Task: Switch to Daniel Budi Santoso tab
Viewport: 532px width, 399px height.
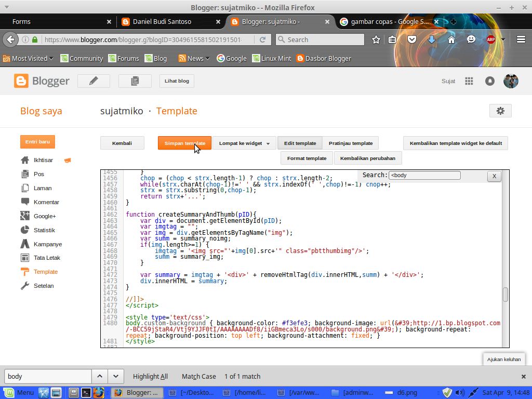Action: pos(171,22)
